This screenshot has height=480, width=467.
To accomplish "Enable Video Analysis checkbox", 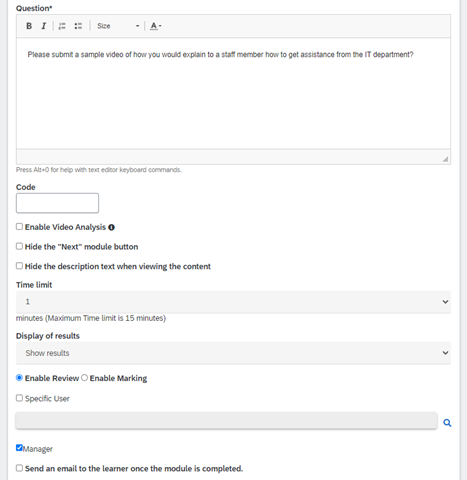I will [x=19, y=227].
